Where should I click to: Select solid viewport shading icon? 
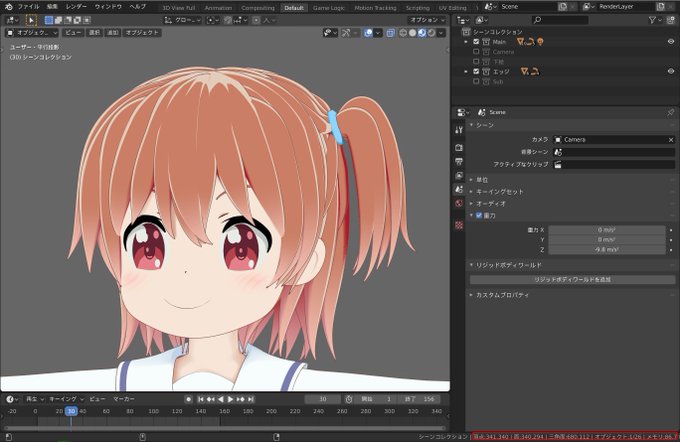tap(412, 33)
